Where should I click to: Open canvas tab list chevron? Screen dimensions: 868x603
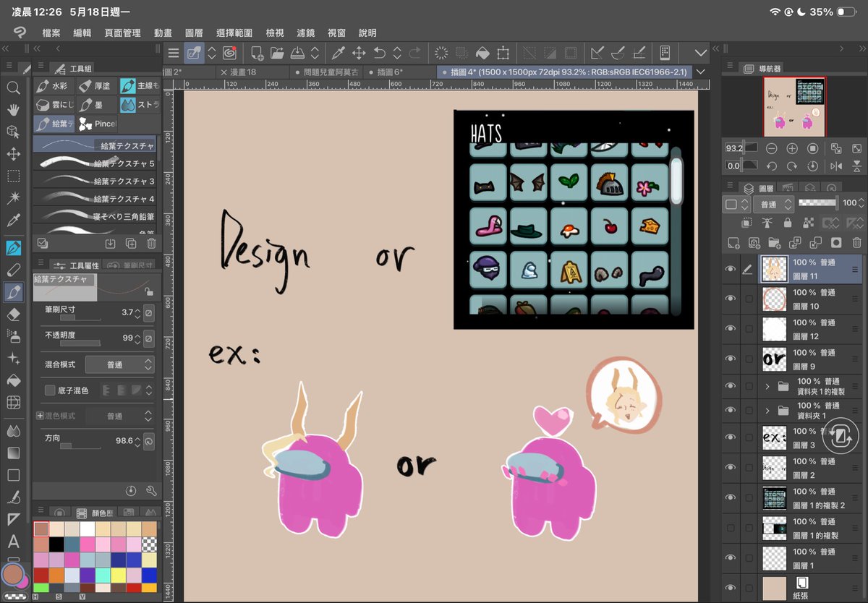pos(700,72)
